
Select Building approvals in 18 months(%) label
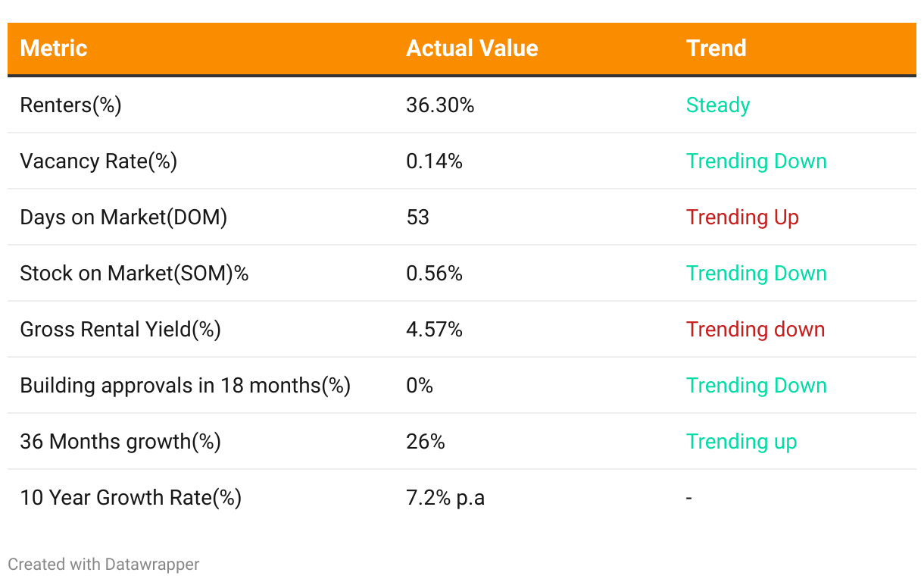(x=185, y=386)
